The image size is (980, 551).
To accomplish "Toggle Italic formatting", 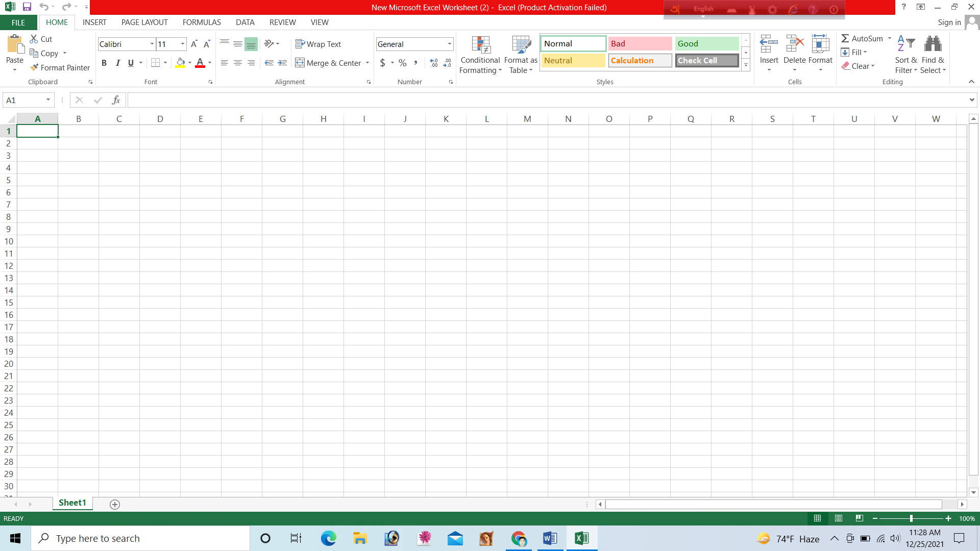I will coord(118,63).
